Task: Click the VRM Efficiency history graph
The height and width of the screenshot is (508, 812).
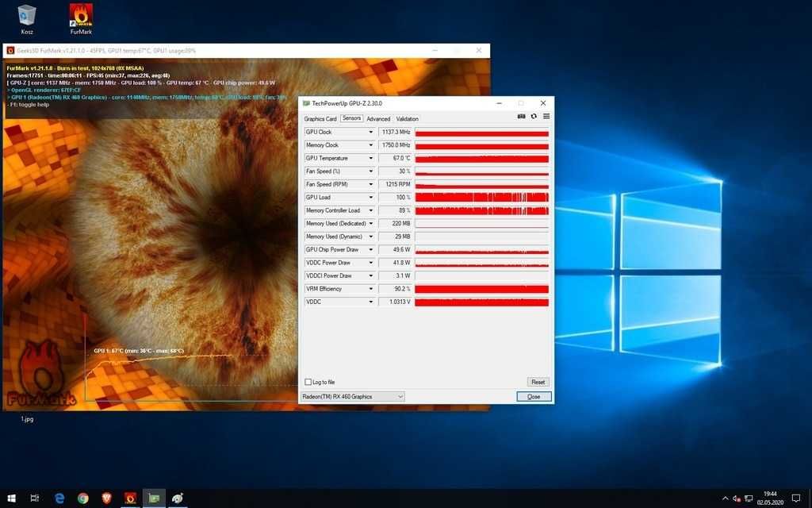Action: pyautogui.click(x=481, y=289)
